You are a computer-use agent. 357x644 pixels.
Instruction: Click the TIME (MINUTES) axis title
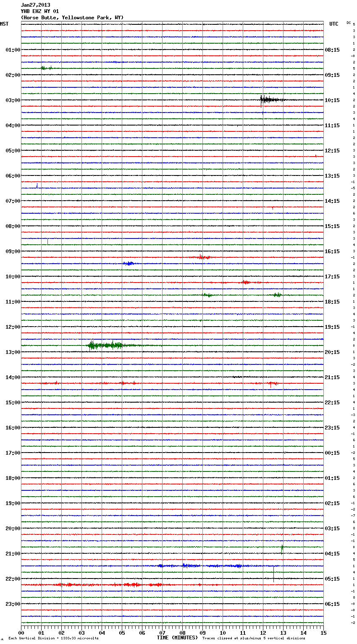click(x=177, y=638)
